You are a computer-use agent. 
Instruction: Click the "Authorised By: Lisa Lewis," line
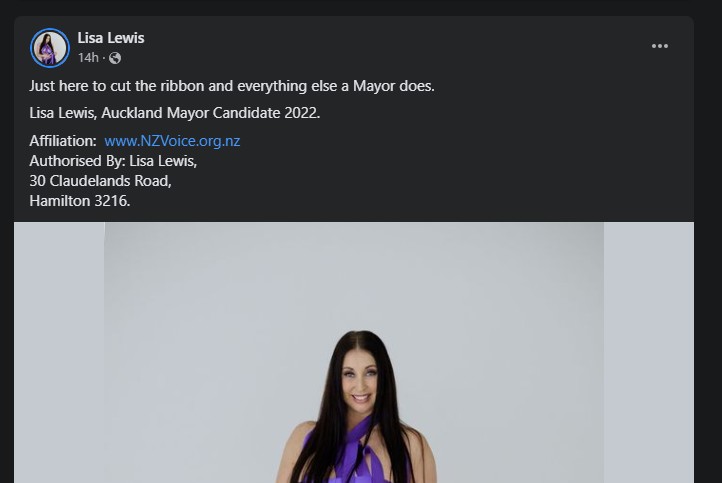(113, 161)
